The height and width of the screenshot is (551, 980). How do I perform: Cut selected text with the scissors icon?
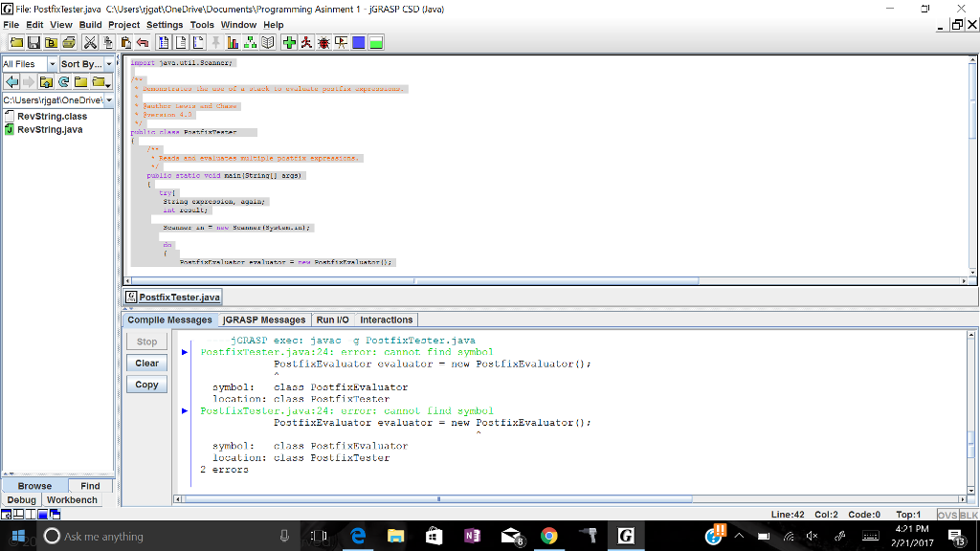click(x=90, y=42)
